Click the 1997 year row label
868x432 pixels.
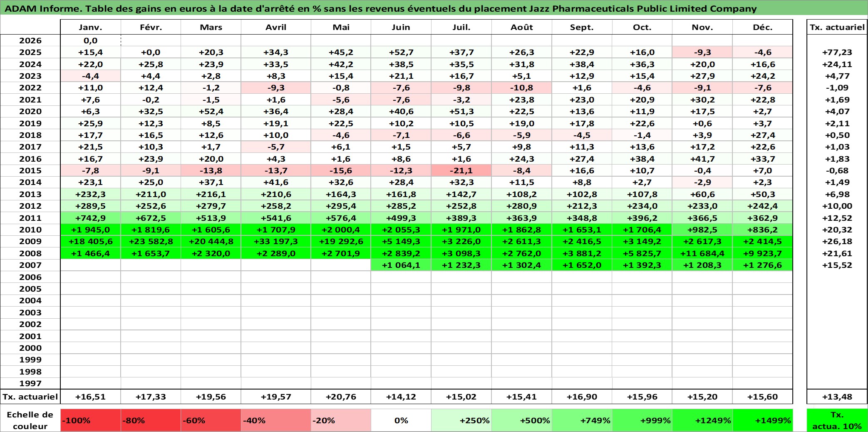pos(30,383)
